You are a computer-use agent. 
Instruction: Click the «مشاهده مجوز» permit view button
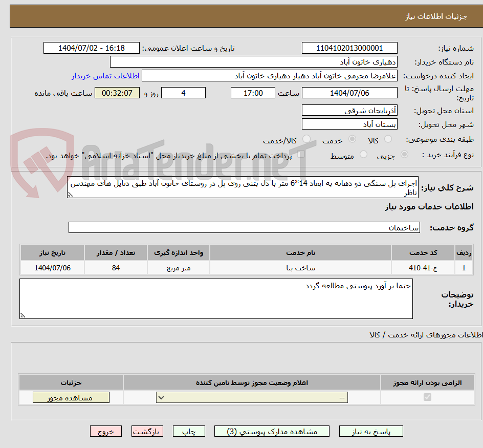(71, 397)
